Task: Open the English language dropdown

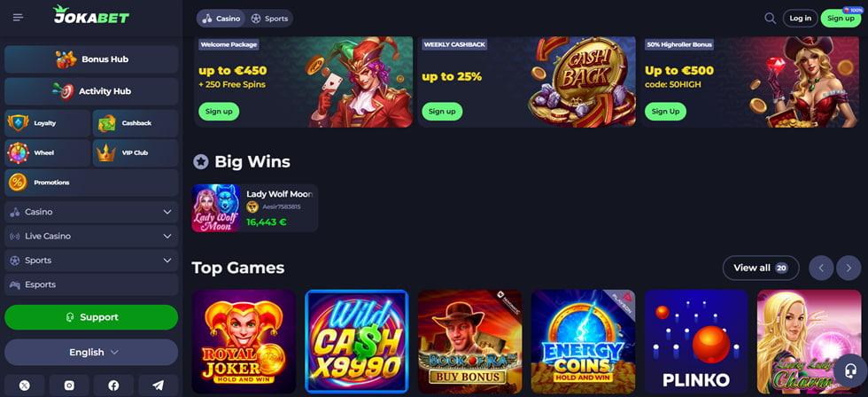Action: 91,352
